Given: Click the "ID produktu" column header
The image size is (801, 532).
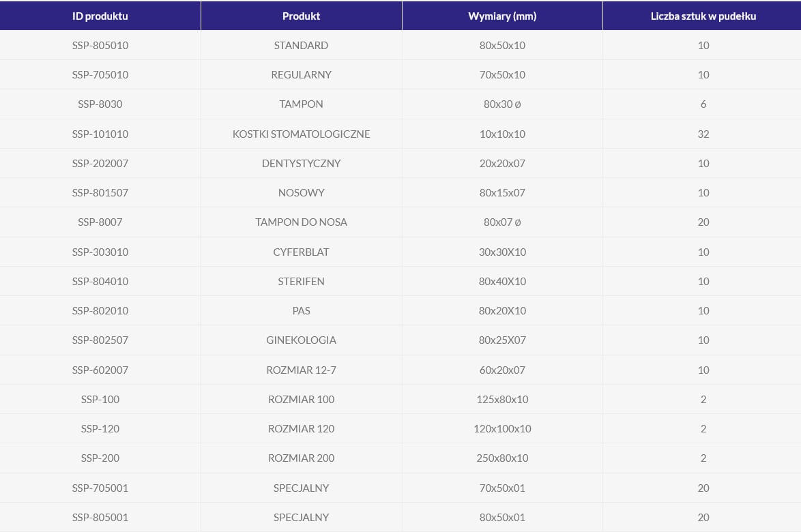Looking at the screenshot, I should tap(100, 16).
